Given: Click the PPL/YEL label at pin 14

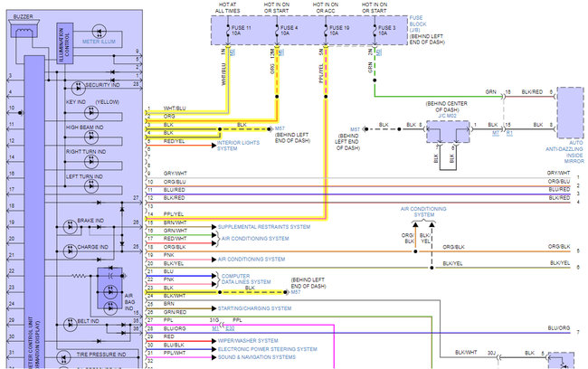Looking at the screenshot, I should click(x=174, y=214).
